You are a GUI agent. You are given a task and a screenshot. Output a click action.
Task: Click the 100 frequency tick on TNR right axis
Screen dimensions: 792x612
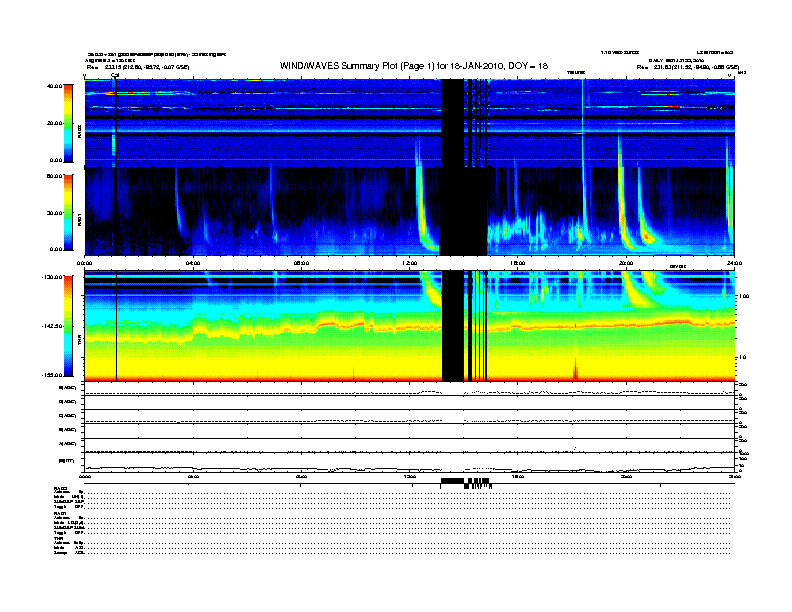[744, 296]
